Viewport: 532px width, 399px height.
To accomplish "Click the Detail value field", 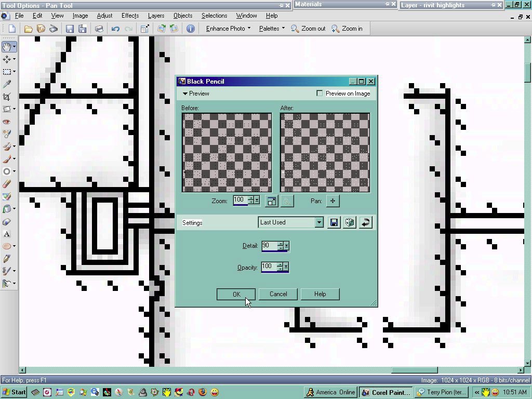I will [x=270, y=246].
